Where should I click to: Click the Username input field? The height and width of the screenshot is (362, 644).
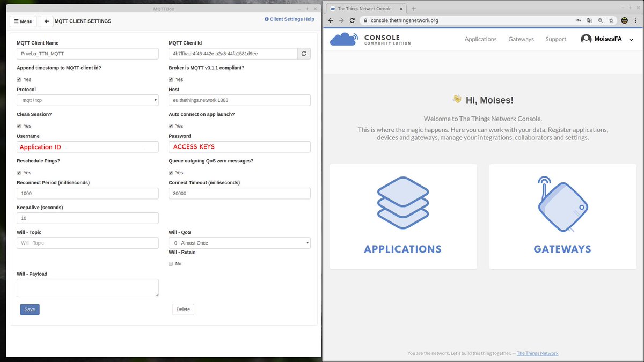click(87, 147)
